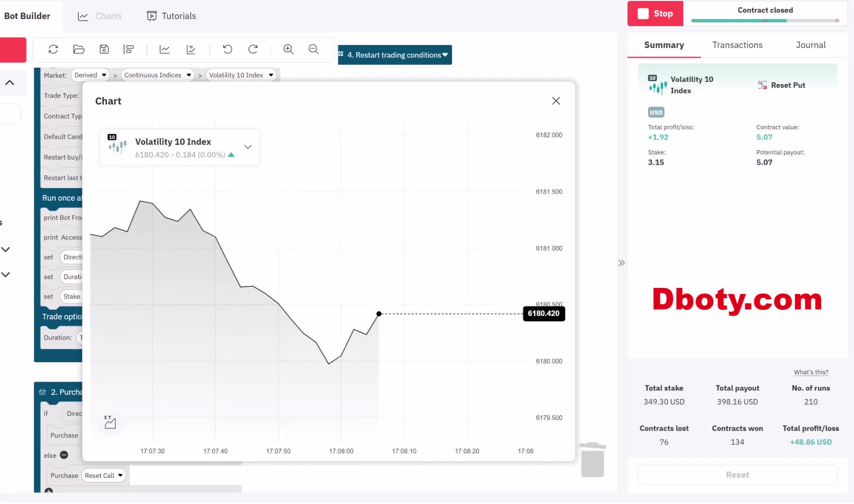854x504 pixels.
Task: Open the load bot folder icon
Action: (79, 49)
